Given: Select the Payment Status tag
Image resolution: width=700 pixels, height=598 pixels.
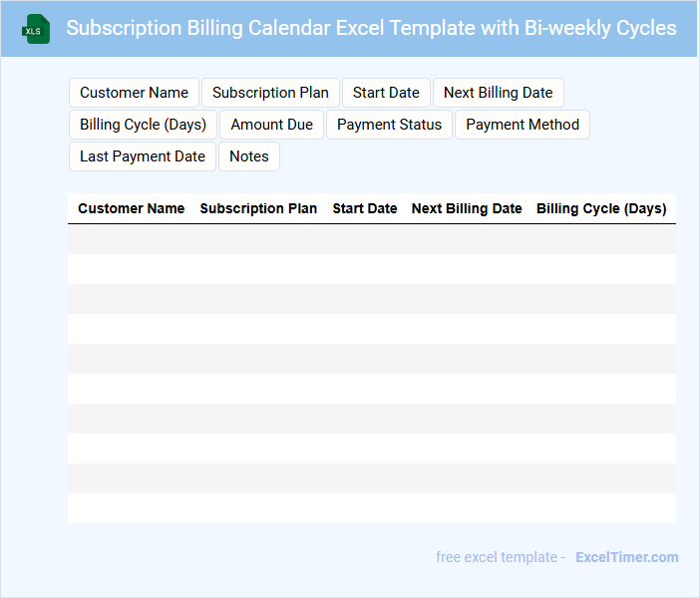Looking at the screenshot, I should coord(389,125).
